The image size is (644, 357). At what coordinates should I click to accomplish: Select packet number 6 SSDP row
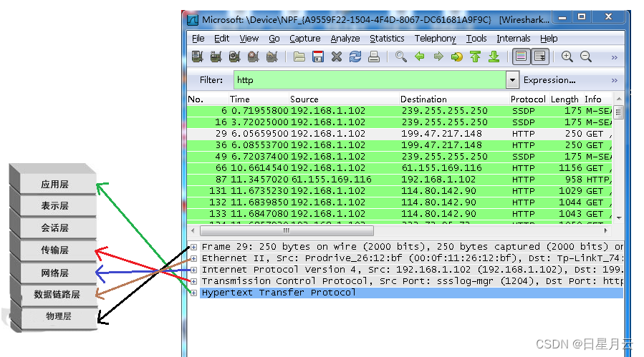tap(400, 111)
